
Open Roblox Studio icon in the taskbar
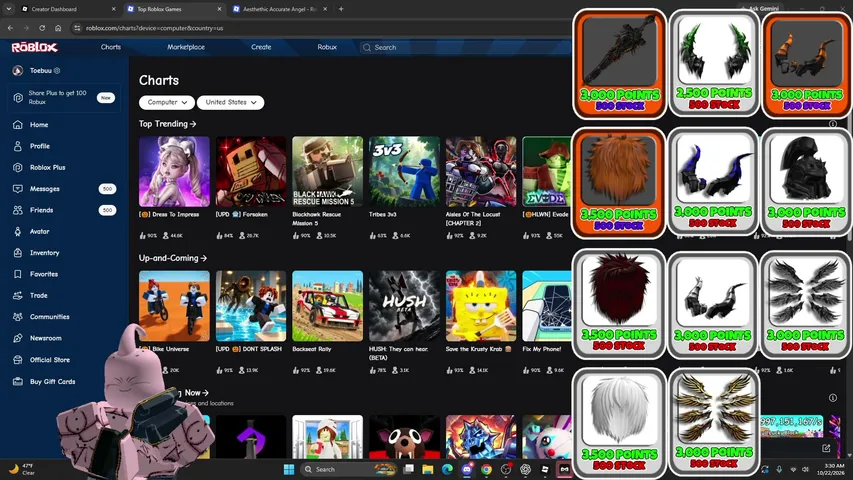tap(545, 469)
